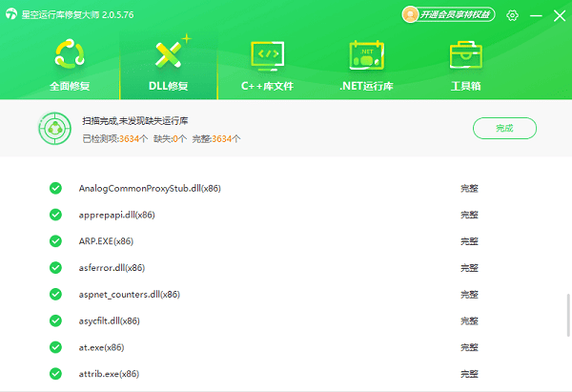
Task: Click green check beside attrib.exe
Action: click(55, 374)
